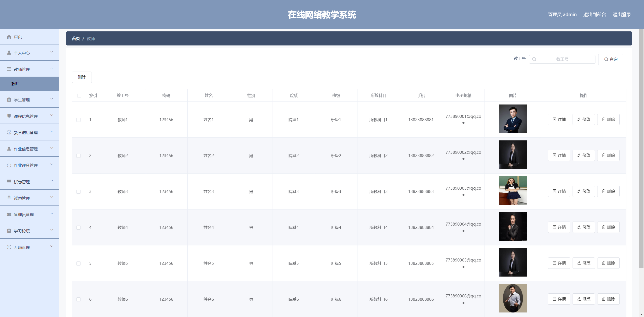Open the 教师3 photo thumbnail
Viewport: 644px width, 317px height.
(513, 190)
